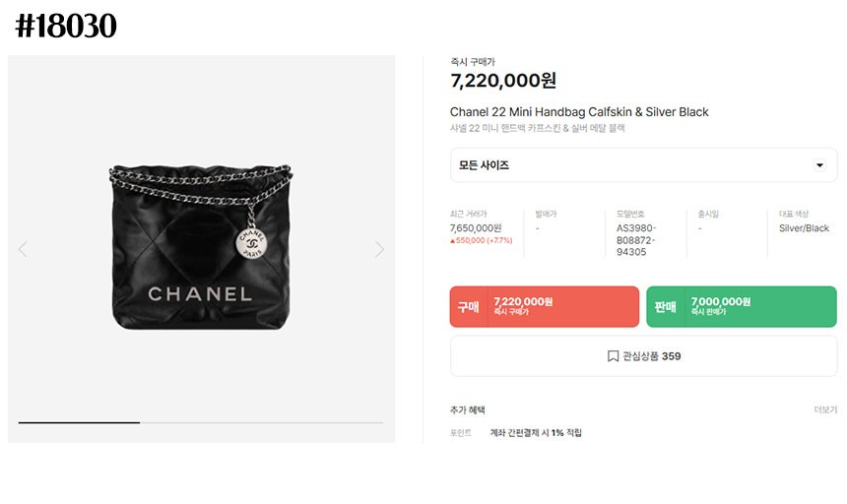Click the red ▲550,000 (+7.7%) price change
The width and height of the screenshot is (847, 504).
482,241
